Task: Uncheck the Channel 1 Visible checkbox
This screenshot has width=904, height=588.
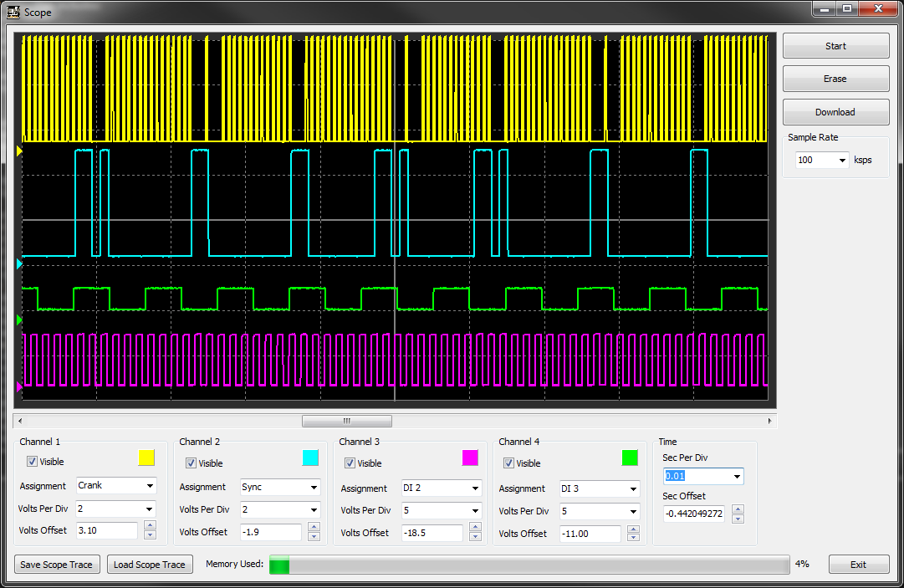Action: pyautogui.click(x=33, y=462)
